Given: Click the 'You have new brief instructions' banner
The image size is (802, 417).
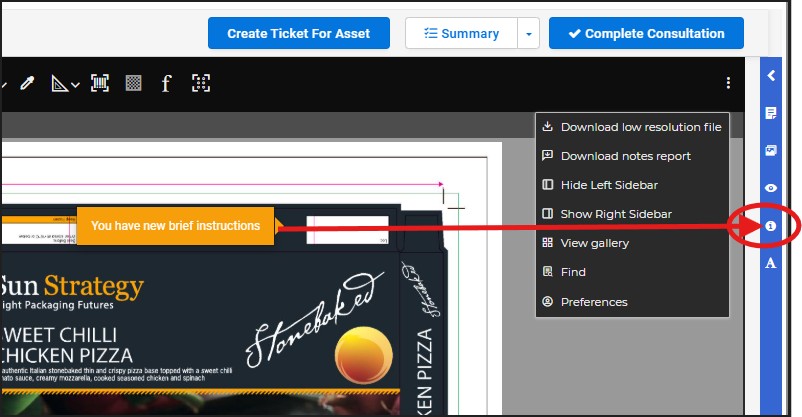Looking at the screenshot, I should (x=175, y=226).
